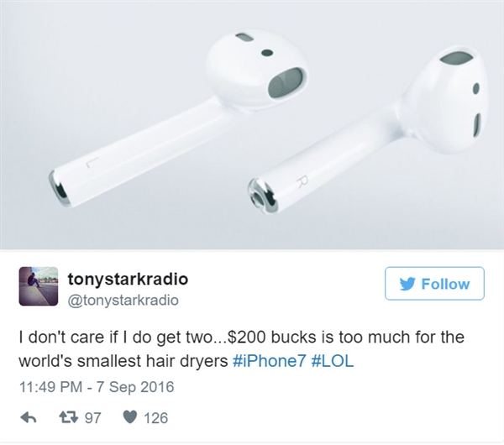The image size is (504, 445).
Task: Visit the @tonystarkradio handle link
Action: (123, 300)
